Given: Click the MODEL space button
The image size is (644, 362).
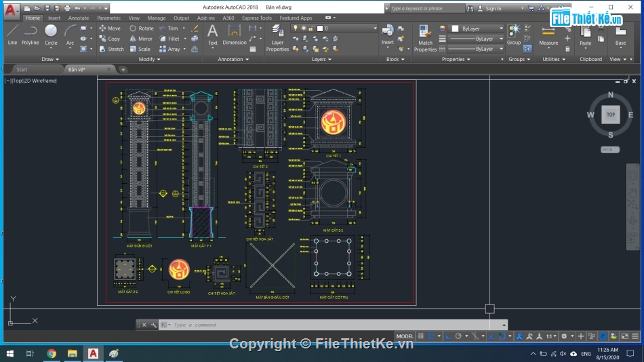Looking at the screenshot, I should pos(405,336).
